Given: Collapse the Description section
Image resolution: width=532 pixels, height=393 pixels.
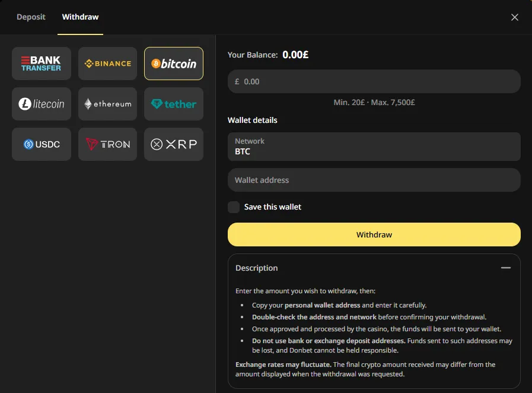Looking at the screenshot, I should 505,268.
